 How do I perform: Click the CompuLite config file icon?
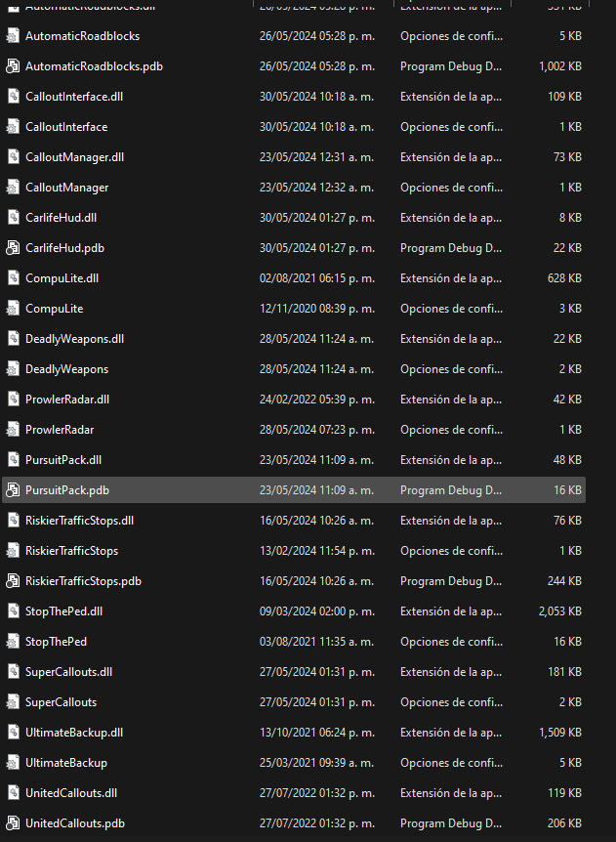13,309
